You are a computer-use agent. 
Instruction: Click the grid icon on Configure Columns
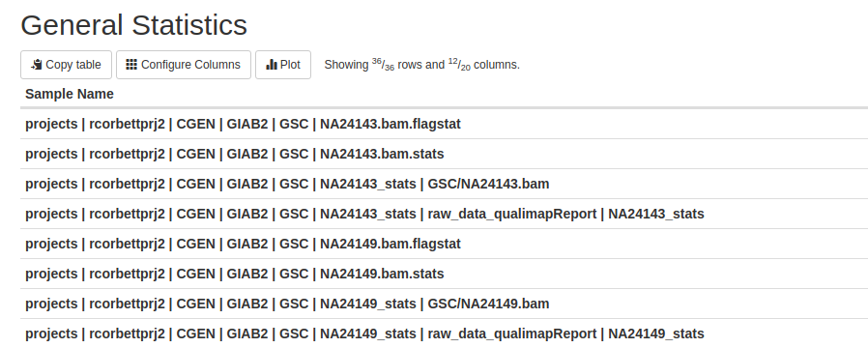131,65
